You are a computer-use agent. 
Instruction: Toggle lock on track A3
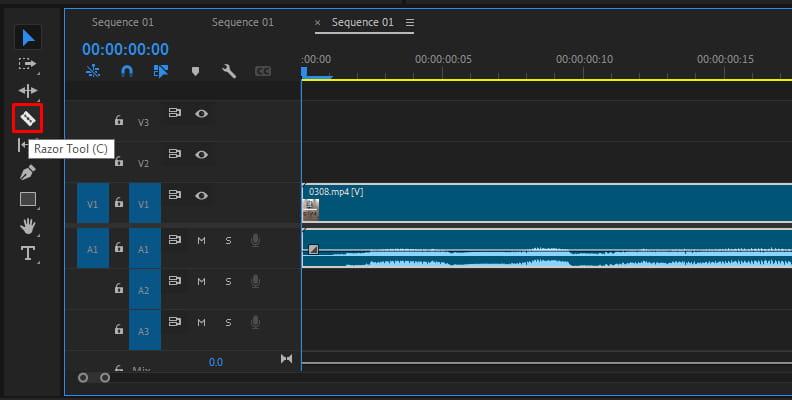point(119,329)
